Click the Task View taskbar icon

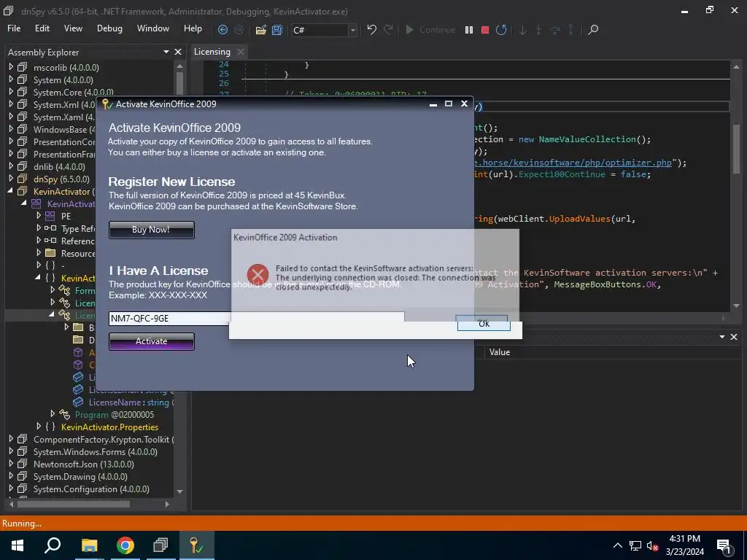[161, 545]
